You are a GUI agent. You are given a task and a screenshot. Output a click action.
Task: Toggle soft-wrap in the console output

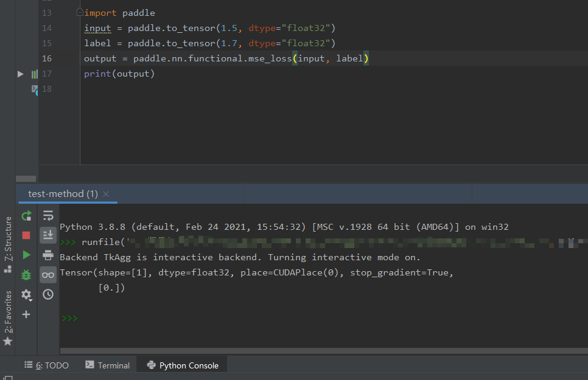tap(48, 215)
